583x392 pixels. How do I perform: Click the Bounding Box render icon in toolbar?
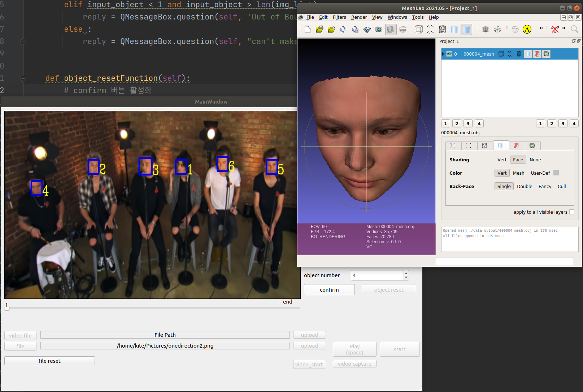coord(419,29)
